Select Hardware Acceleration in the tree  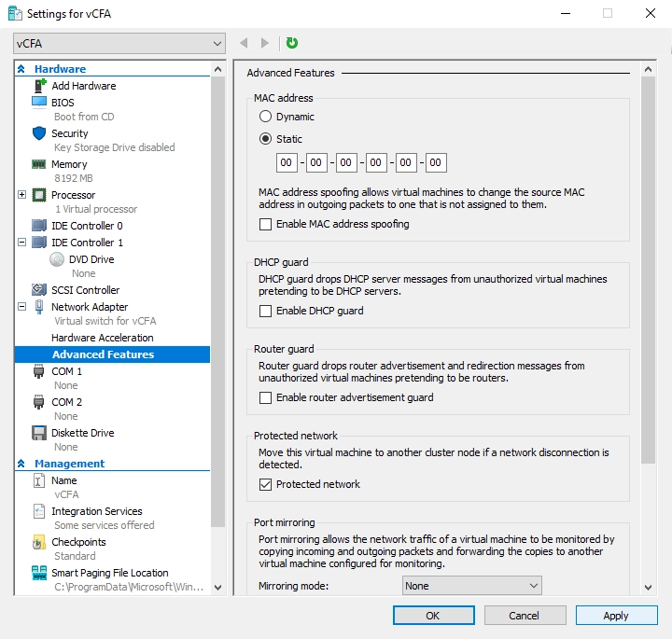[x=102, y=338]
